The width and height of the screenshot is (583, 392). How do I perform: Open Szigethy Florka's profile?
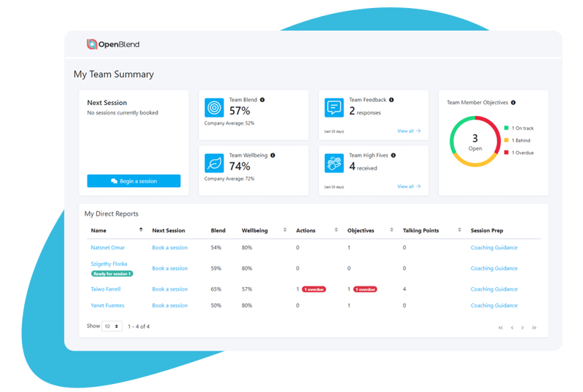(x=109, y=264)
